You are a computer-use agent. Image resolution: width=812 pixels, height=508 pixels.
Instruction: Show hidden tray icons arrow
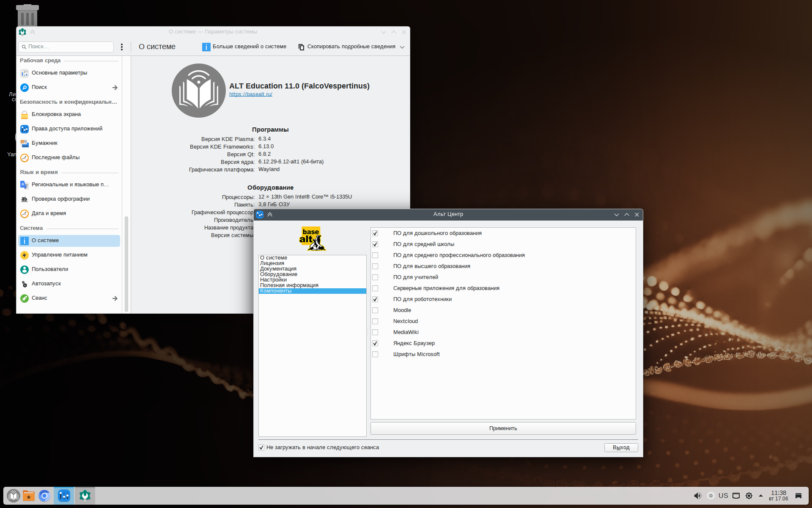coord(761,496)
